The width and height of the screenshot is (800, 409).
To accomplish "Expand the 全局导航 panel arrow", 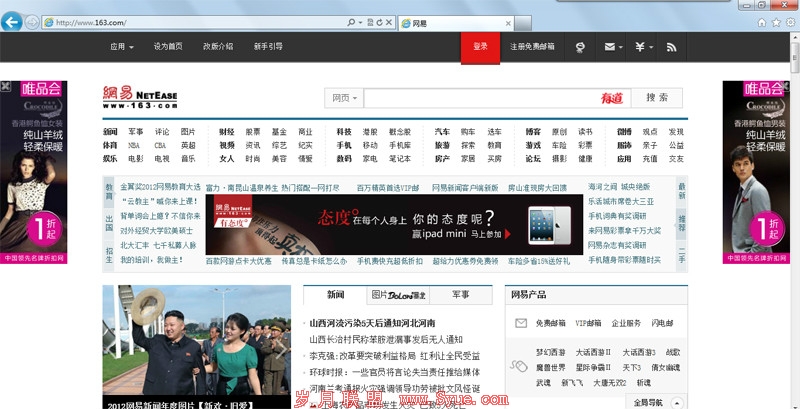I will coord(677,402).
